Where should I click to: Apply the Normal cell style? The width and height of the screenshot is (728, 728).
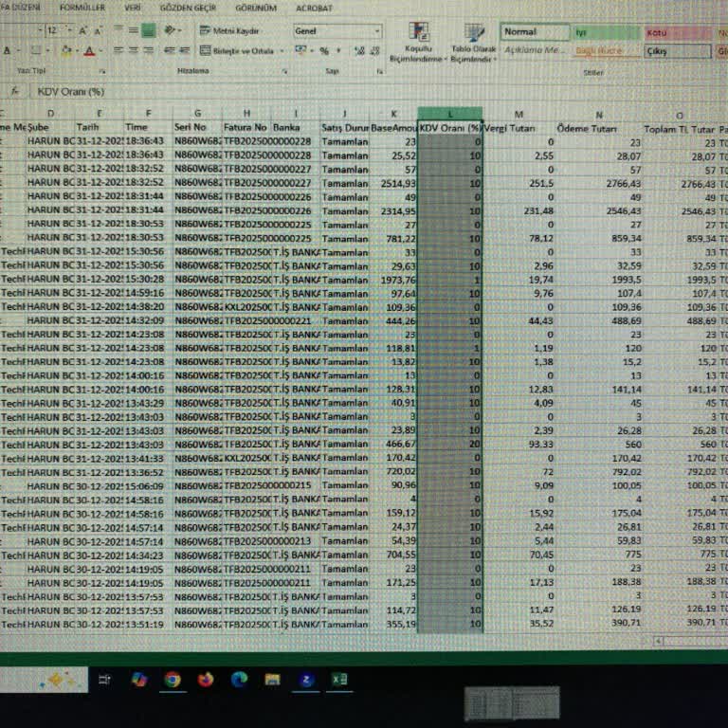point(536,32)
